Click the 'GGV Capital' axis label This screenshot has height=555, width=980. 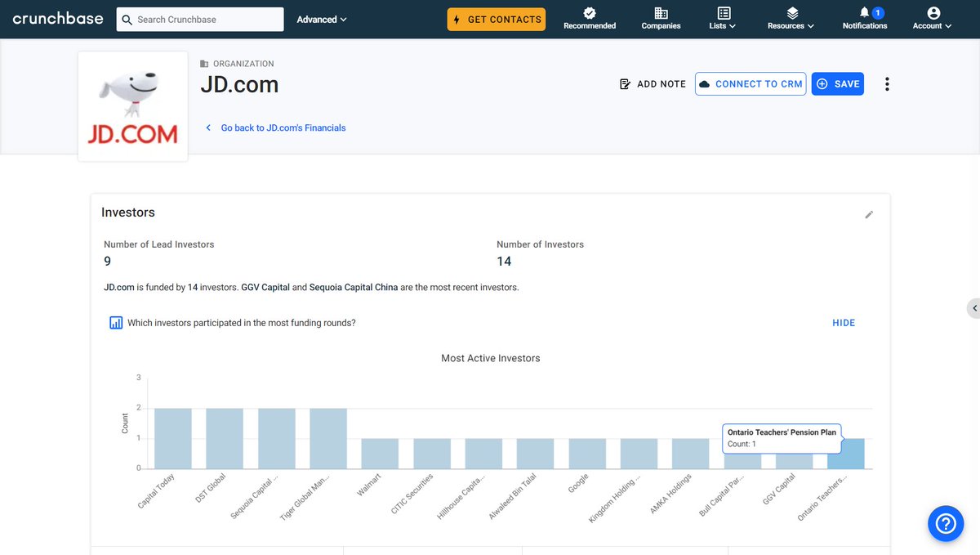point(779,489)
